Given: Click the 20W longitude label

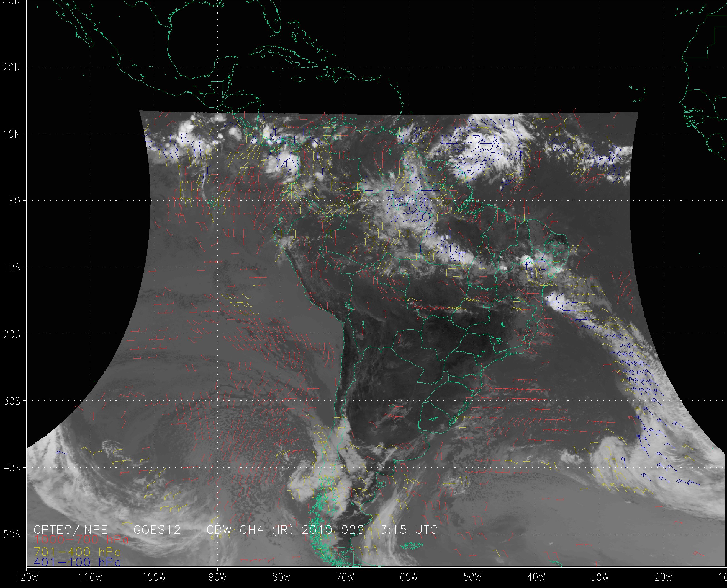Looking at the screenshot, I should pyautogui.click(x=664, y=577).
